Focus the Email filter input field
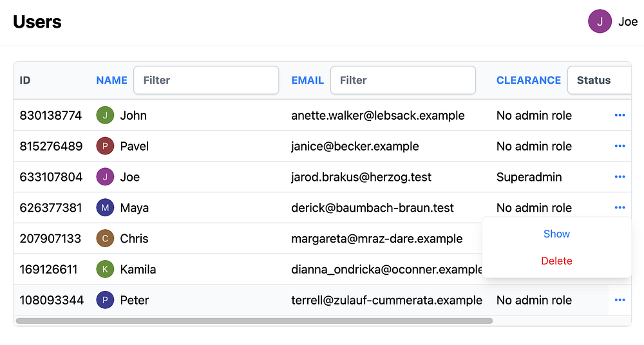 (x=403, y=80)
